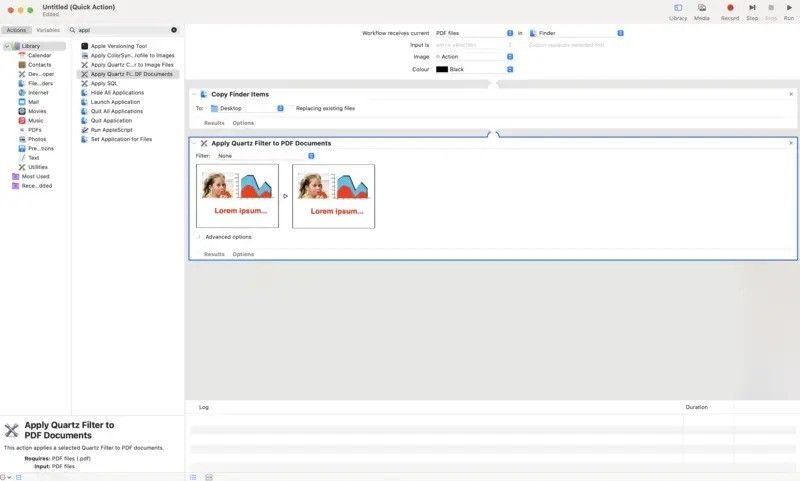
Task: Open the Filter None dropdown
Action: [265, 156]
